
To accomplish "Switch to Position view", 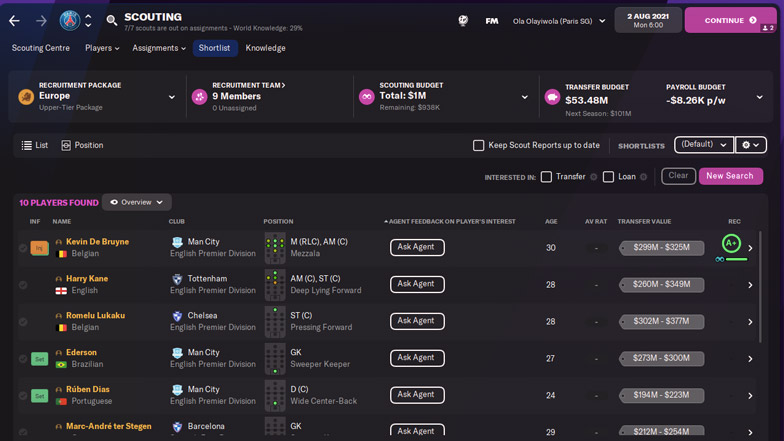I will point(82,146).
